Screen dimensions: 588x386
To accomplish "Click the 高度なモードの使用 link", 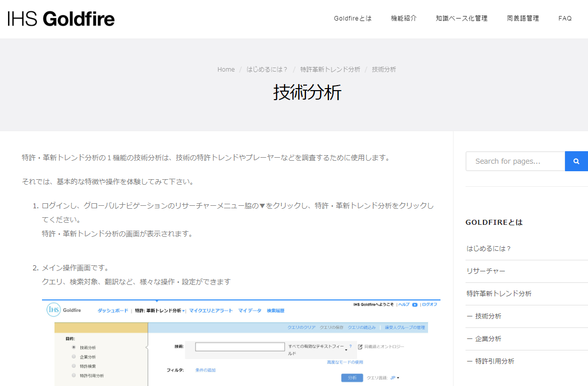I will pos(345,362).
